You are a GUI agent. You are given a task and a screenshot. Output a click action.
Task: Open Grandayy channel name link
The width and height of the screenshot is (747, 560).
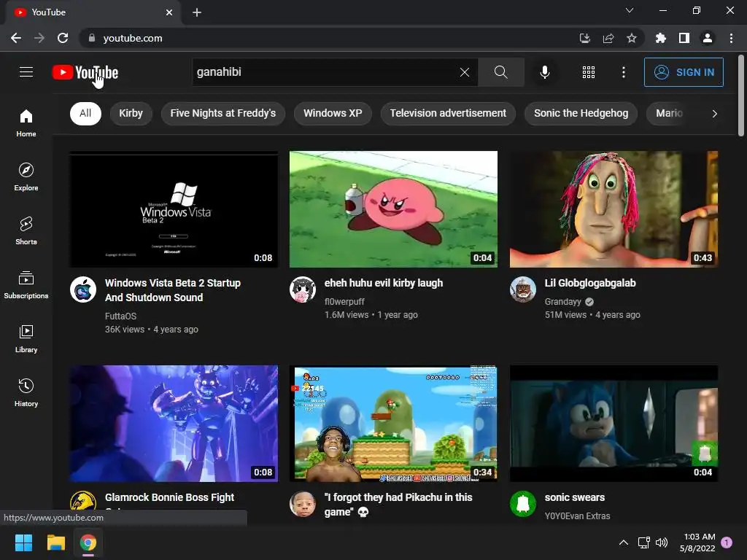point(562,301)
